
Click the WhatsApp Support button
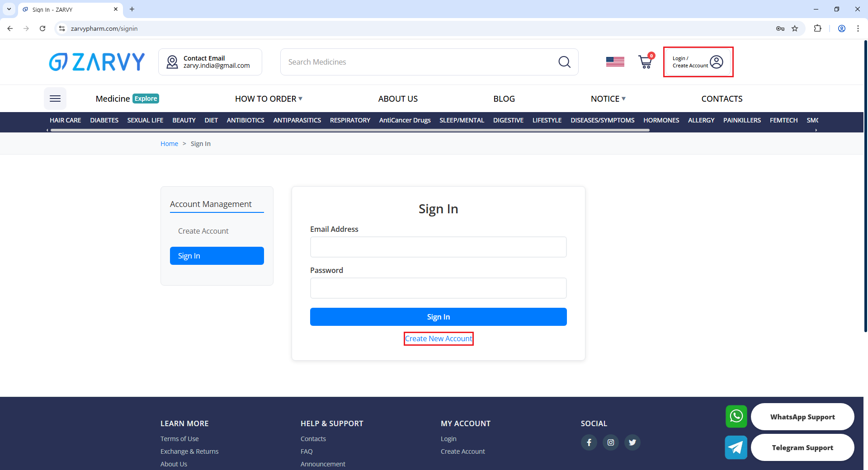[802, 417]
